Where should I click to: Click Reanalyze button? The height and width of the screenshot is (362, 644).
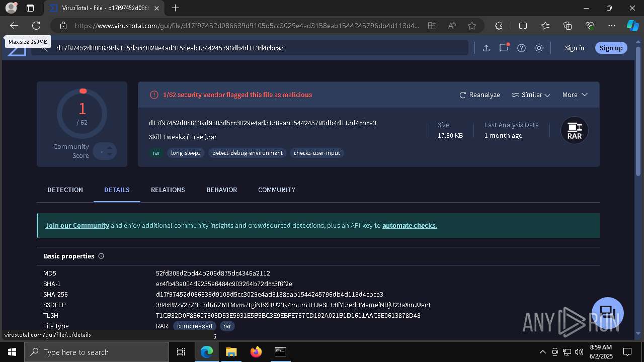479,95
